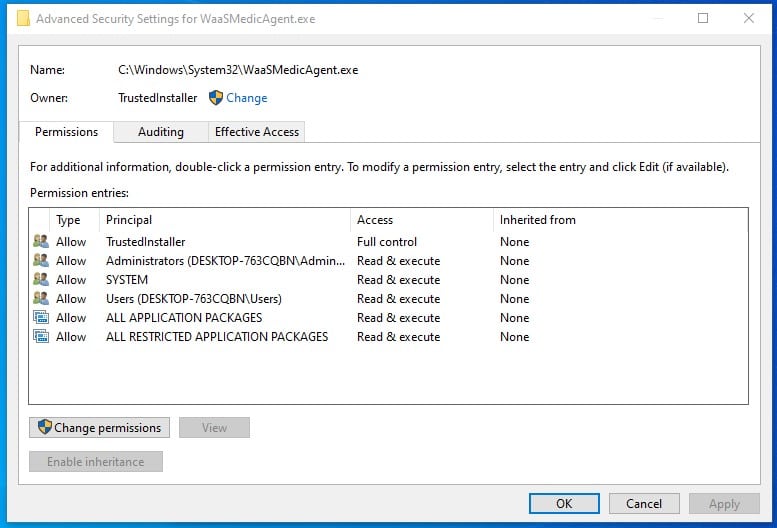The height and width of the screenshot is (528, 777).
Task: Click the user group icon for TrustedInstaller entry
Action: pos(41,241)
